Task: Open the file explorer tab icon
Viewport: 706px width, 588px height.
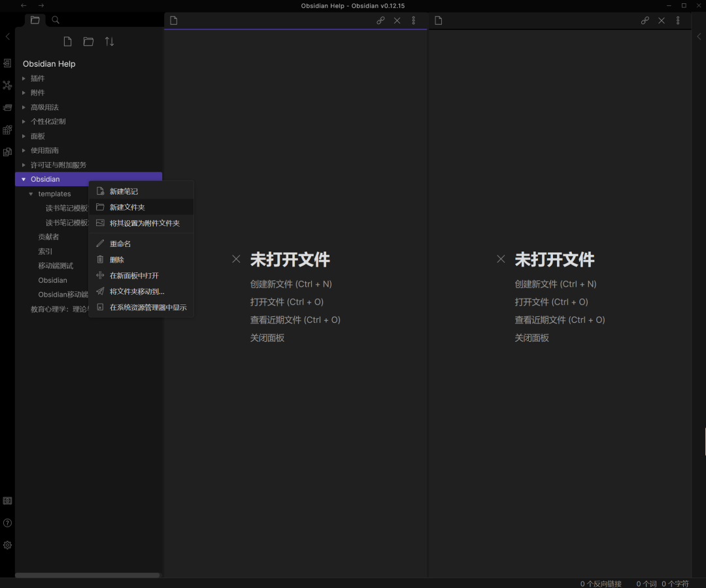Action: pos(35,20)
